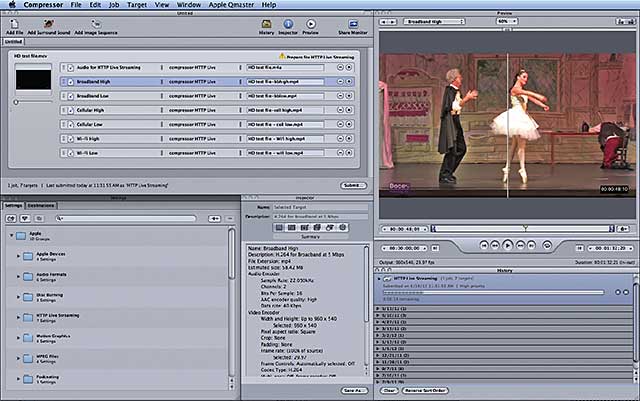This screenshot has width=640, height=401.
Task: Click the HTTP Live Streaming warning icon
Action: [x=282, y=56]
